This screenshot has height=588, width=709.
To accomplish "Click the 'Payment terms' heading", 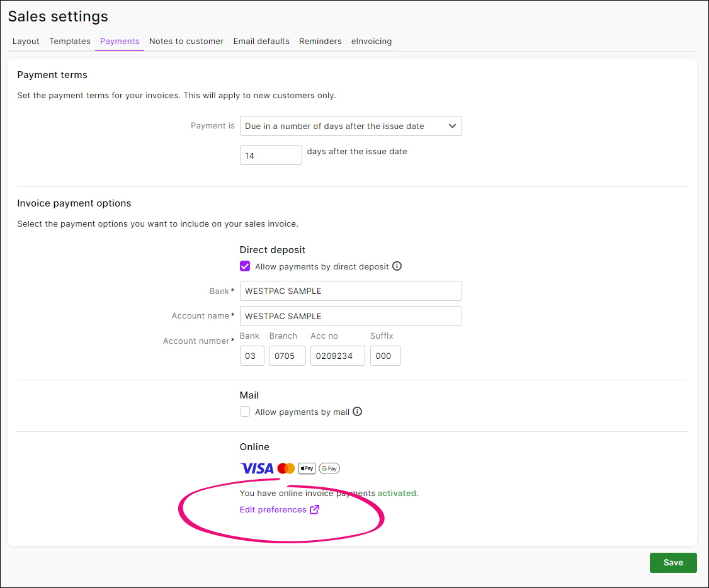I will click(x=52, y=75).
